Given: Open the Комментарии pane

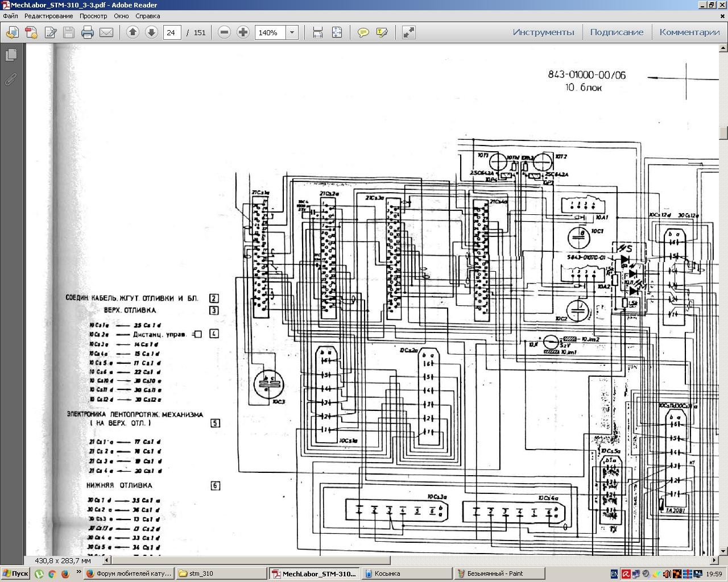Looking at the screenshot, I should 689,32.
